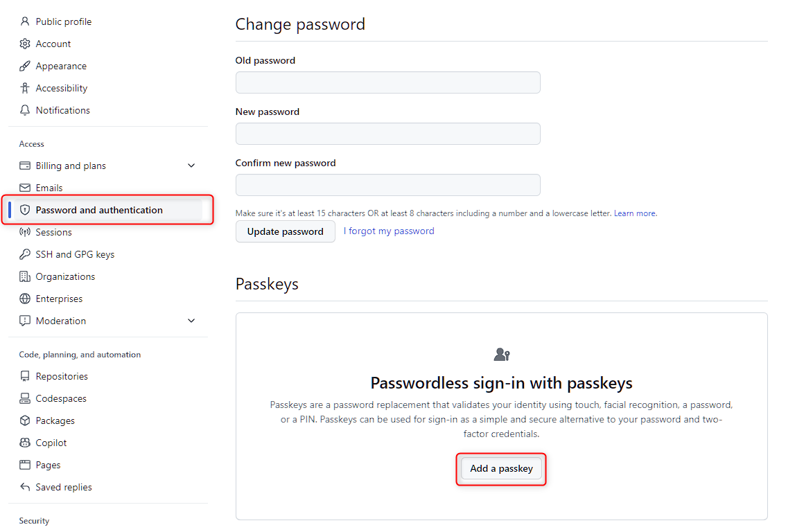
Task: Open the Public profile settings icon
Action: click(24, 21)
